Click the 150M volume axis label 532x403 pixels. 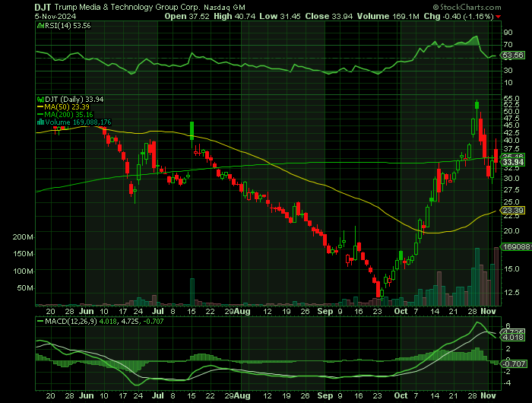23,254
